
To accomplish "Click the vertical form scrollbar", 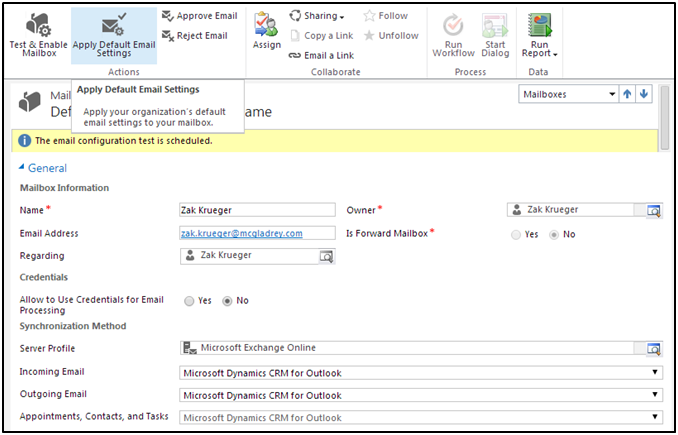I will (665, 118).
